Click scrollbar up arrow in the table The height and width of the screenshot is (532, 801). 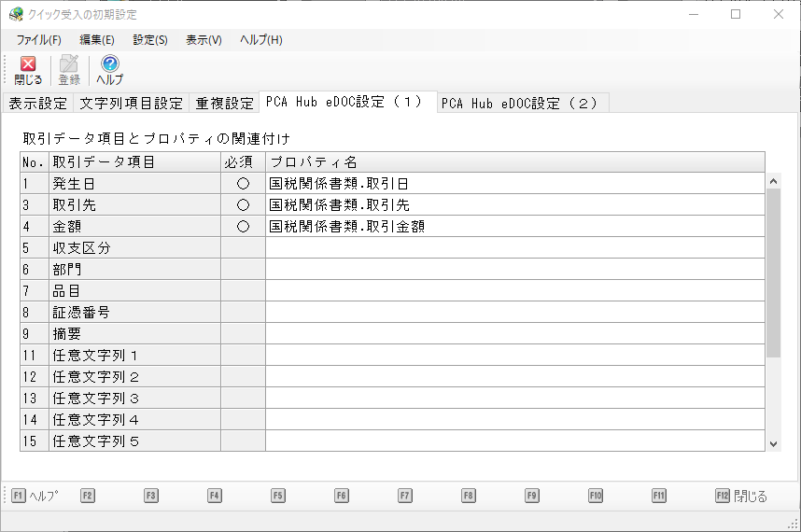773,181
